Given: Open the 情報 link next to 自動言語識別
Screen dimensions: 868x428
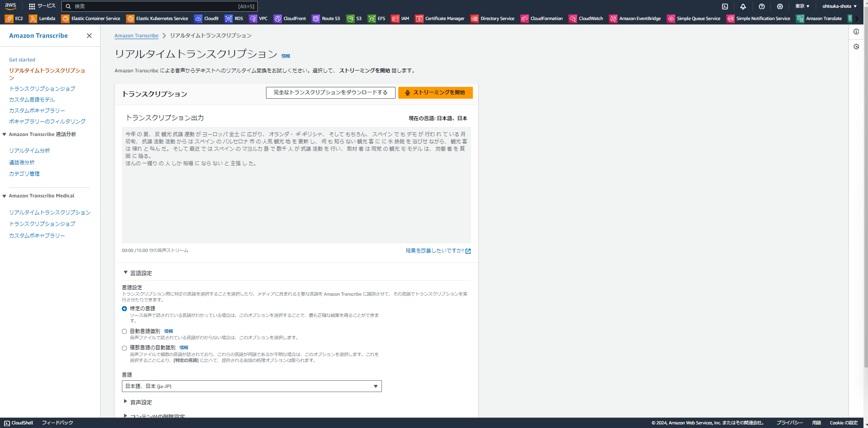Looking at the screenshot, I should [169, 331].
